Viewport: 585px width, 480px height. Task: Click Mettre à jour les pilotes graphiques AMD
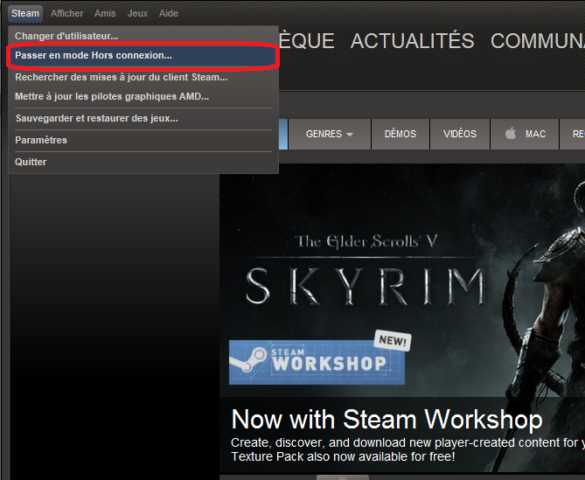[143, 97]
